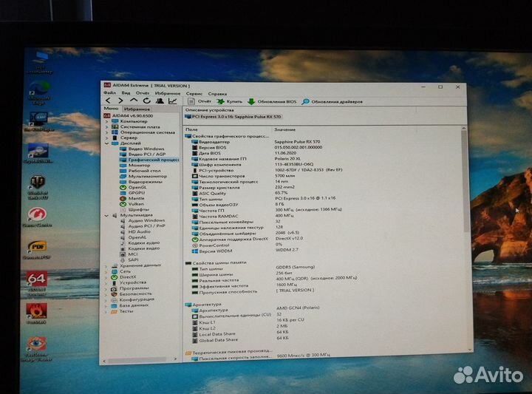Select Тесты tree item
The height and width of the screenshot is (394, 532).
coord(123,311)
